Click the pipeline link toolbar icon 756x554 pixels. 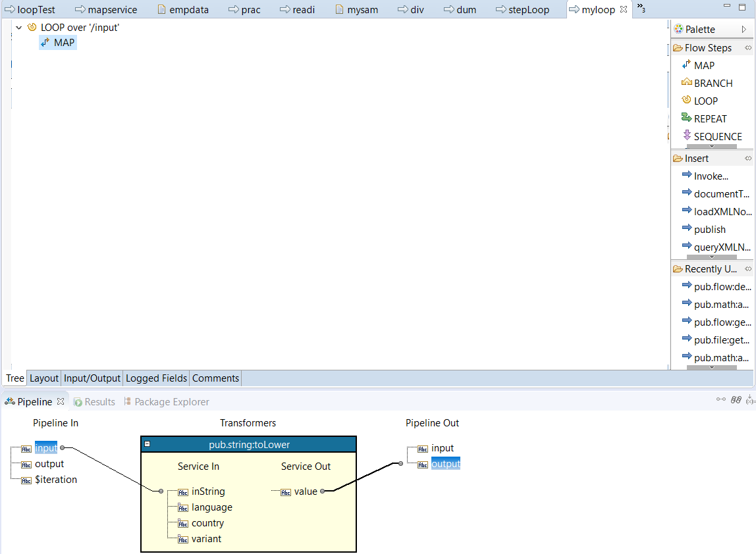721,399
